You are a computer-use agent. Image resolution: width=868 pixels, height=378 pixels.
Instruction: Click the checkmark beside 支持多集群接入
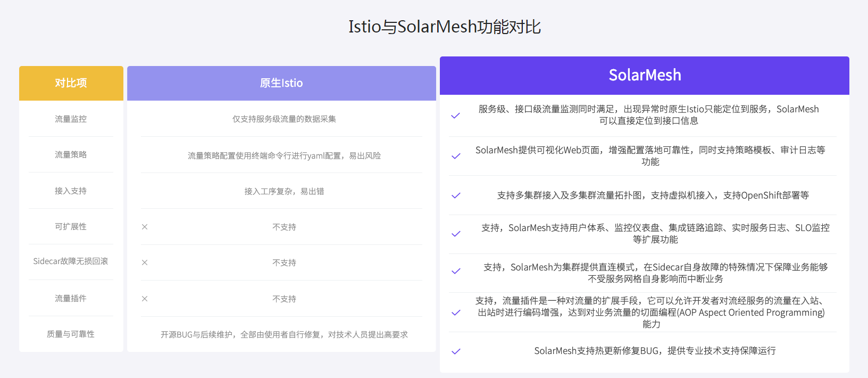[x=456, y=195]
